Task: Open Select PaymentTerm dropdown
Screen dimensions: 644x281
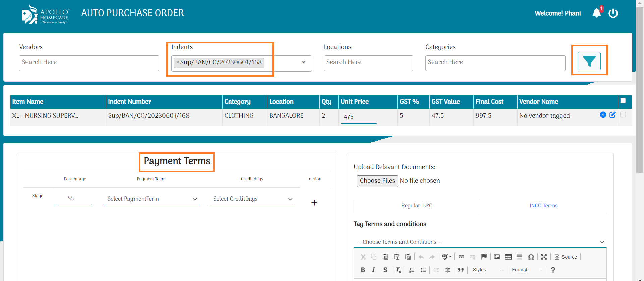Action: point(151,199)
